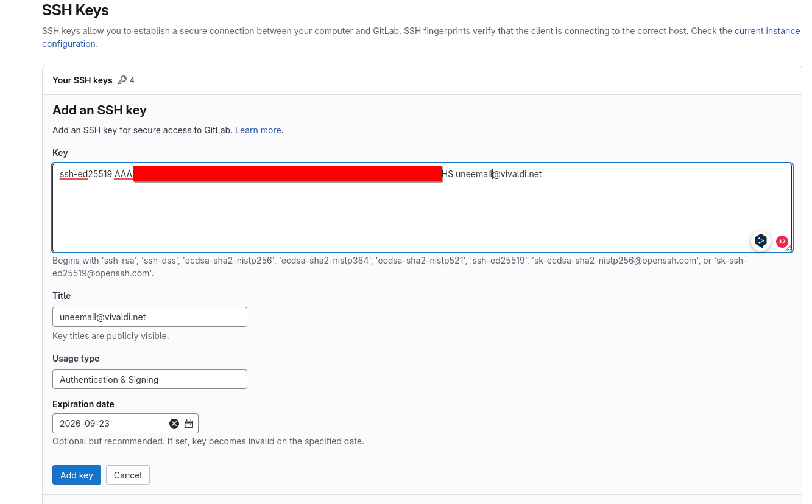Focus the Title field containing uneemail@vivaldi.net
This screenshot has height=504, width=812.
click(149, 317)
